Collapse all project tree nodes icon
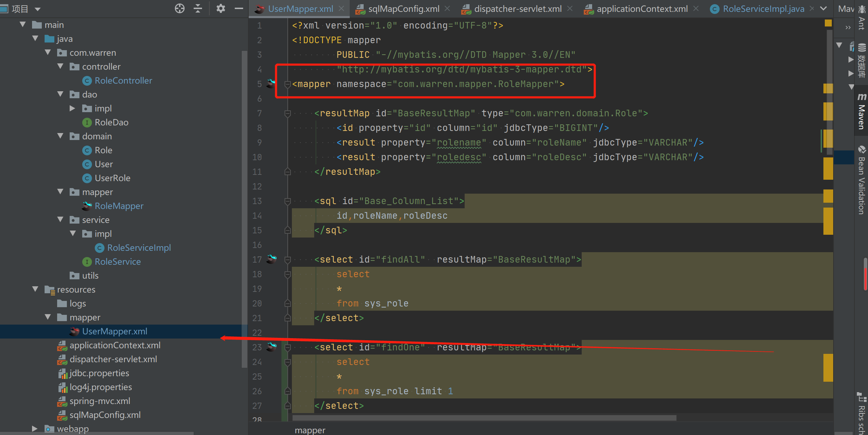868x435 pixels. point(198,8)
